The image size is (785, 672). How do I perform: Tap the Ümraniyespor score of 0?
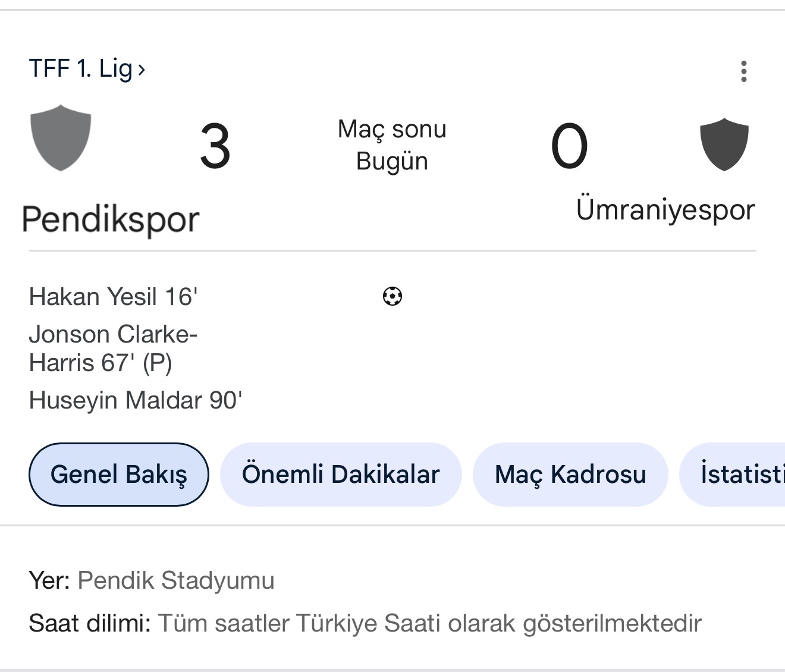(x=569, y=146)
